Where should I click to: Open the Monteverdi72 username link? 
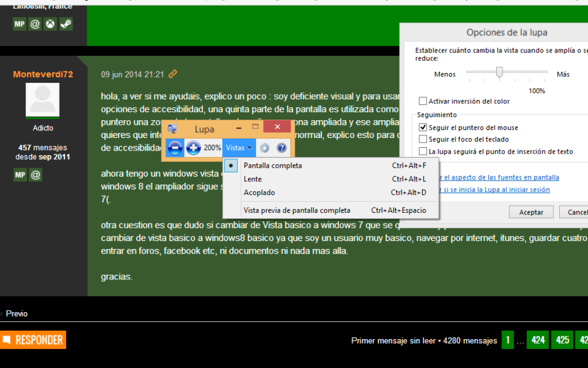tap(43, 74)
